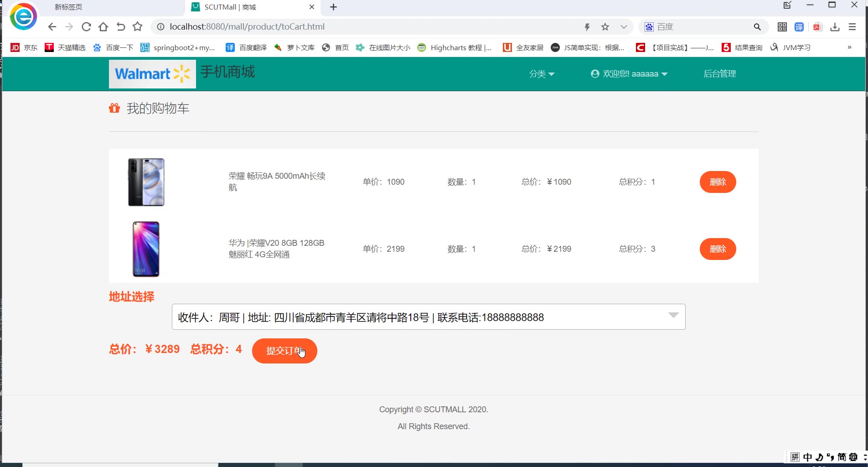Open a new tab with the plus button
Image resolution: width=868 pixels, height=467 pixels.
pos(333,7)
